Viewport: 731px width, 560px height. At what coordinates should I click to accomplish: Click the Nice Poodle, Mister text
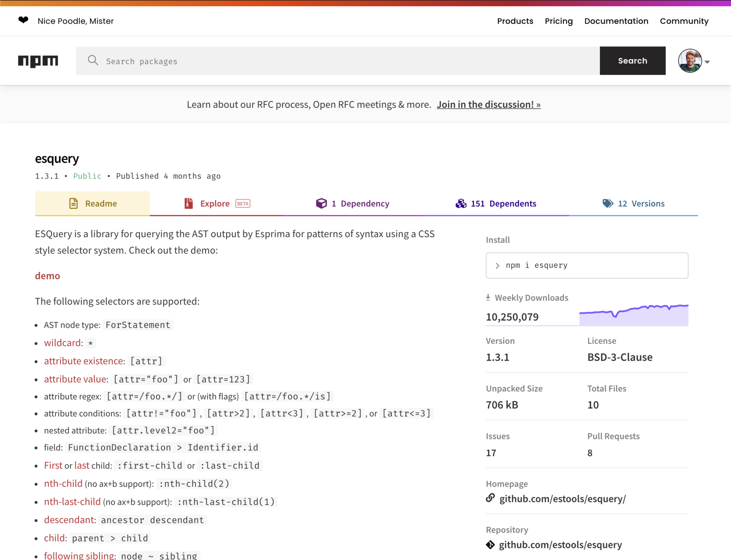tap(76, 21)
